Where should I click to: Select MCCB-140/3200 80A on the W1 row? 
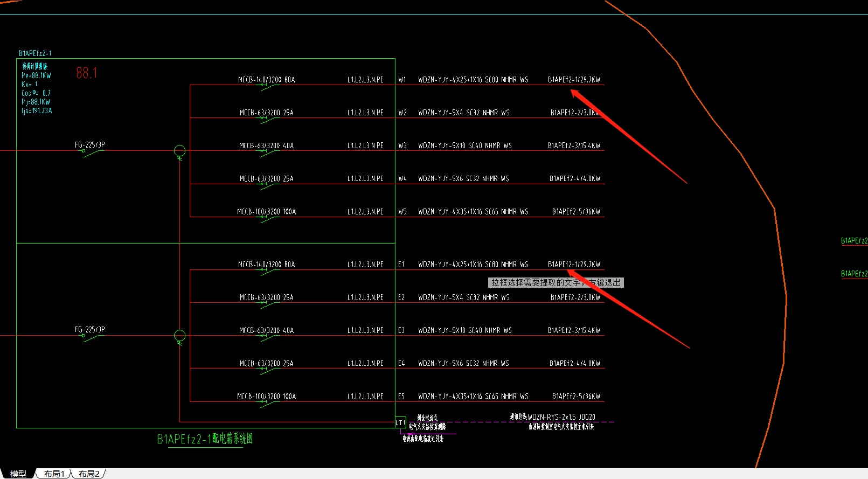(x=267, y=80)
